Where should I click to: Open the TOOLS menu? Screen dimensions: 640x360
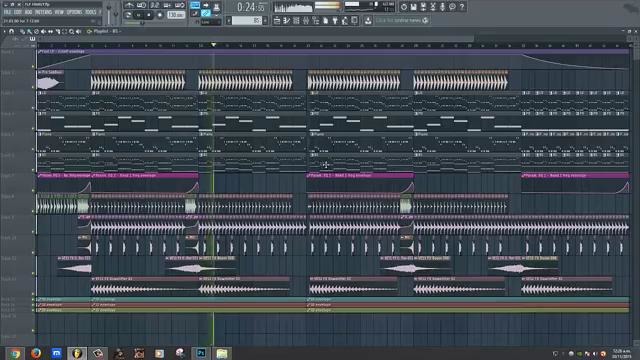pyautogui.click(x=90, y=12)
